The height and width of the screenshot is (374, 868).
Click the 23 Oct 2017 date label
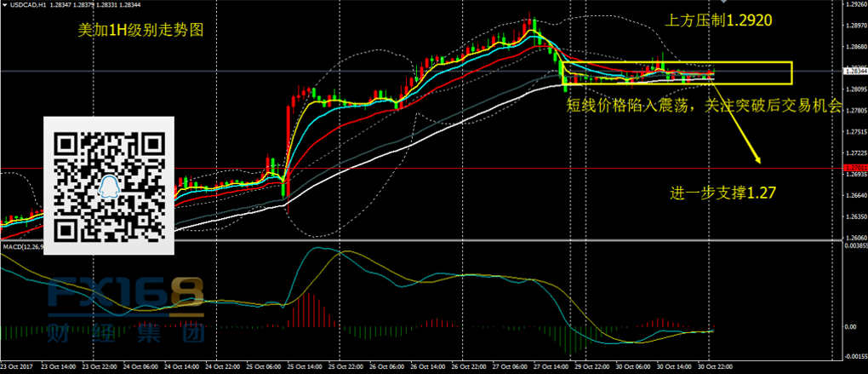pyautogui.click(x=16, y=366)
